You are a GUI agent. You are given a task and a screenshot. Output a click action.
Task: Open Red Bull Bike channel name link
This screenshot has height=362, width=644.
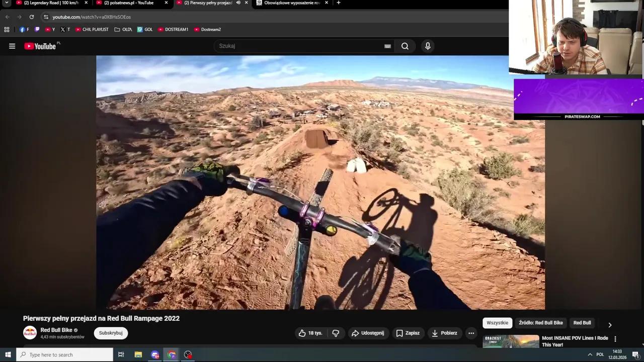pyautogui.click(x=56, y=330)
